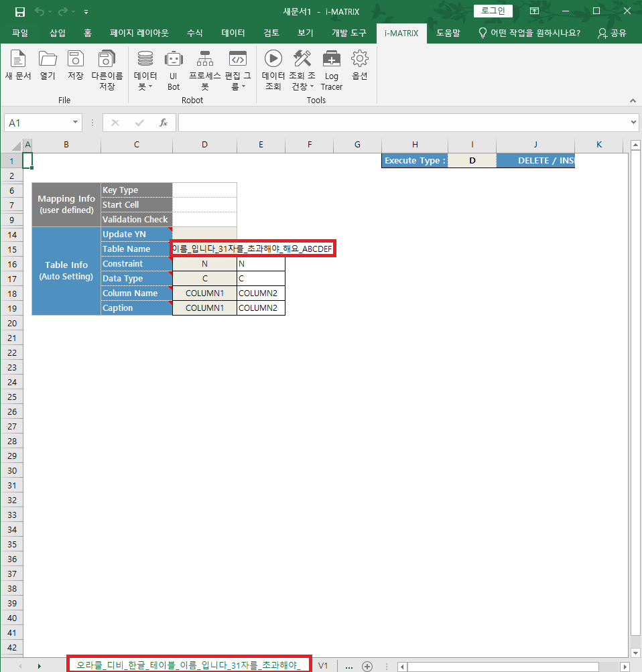Open the 수식 (Formulas) tab
Screen dimensions: 642x672
(x=194, y=33)
